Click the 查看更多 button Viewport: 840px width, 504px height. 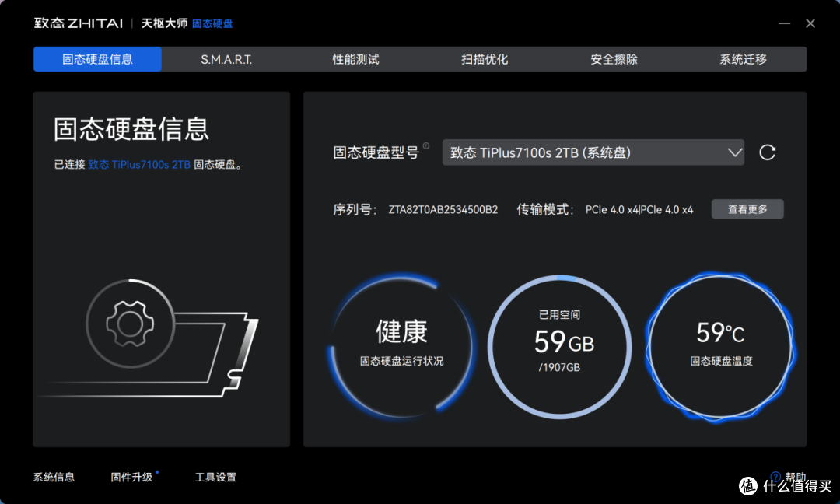[x=747, y=209]
